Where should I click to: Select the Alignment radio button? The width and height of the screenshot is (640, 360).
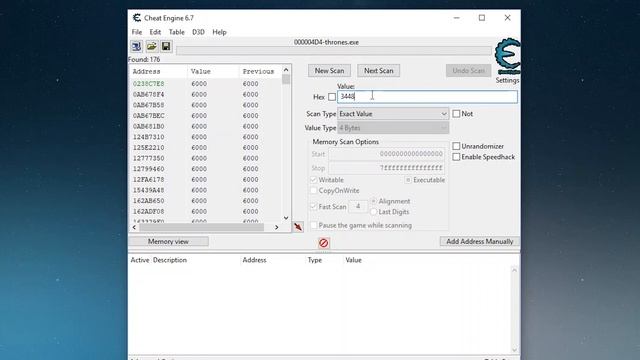coord(373,201)
